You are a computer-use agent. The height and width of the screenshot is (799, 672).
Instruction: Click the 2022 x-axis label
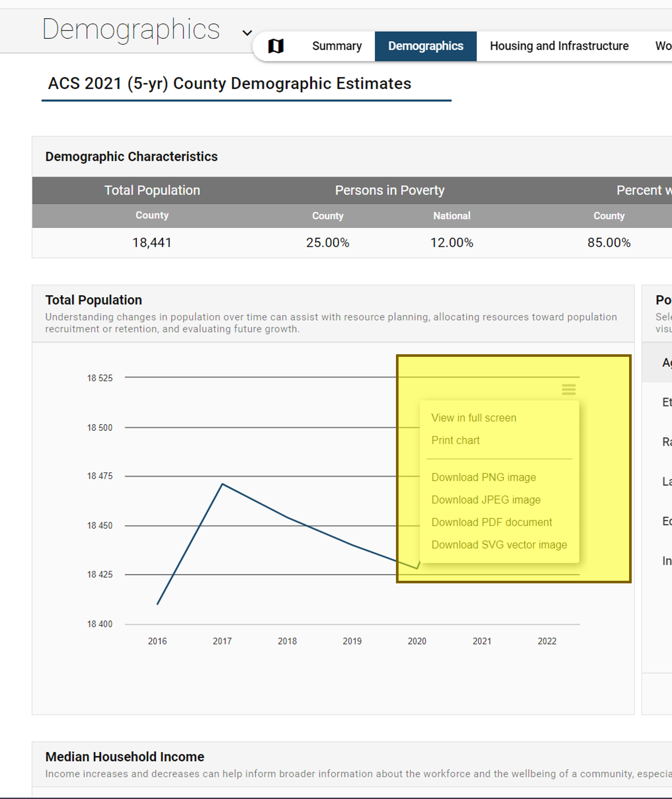point(547,641)
